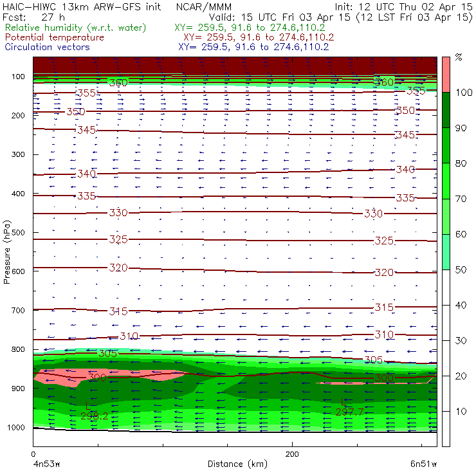This screenshot has width=476, height=476.
Task: Click the "297.7" low temperature label
Action: pos(349,412)
